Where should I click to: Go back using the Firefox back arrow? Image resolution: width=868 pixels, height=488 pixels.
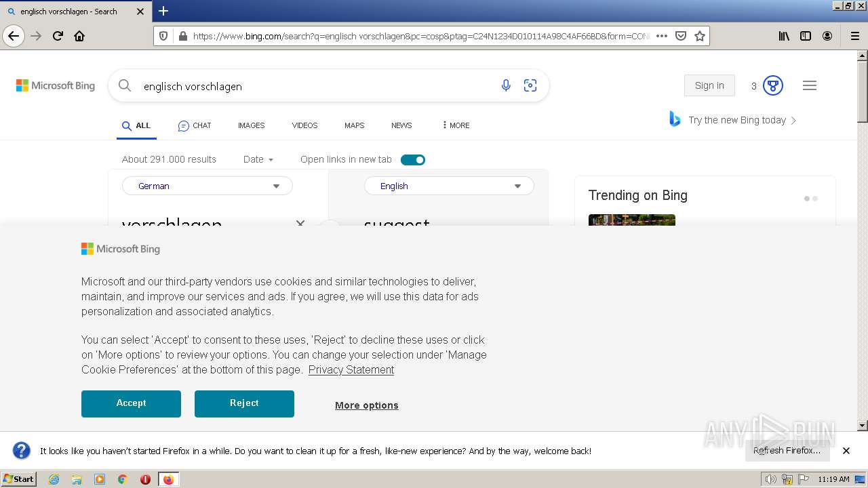point(14,36)
